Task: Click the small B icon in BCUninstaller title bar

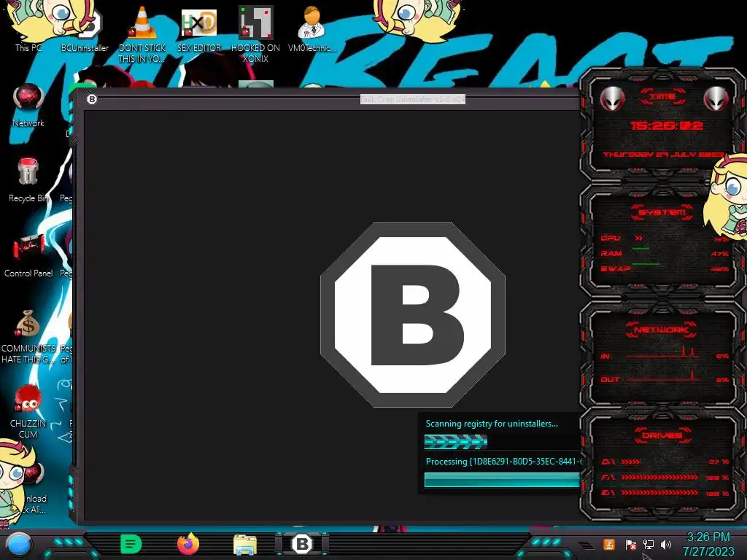Action: click(92, 99)
